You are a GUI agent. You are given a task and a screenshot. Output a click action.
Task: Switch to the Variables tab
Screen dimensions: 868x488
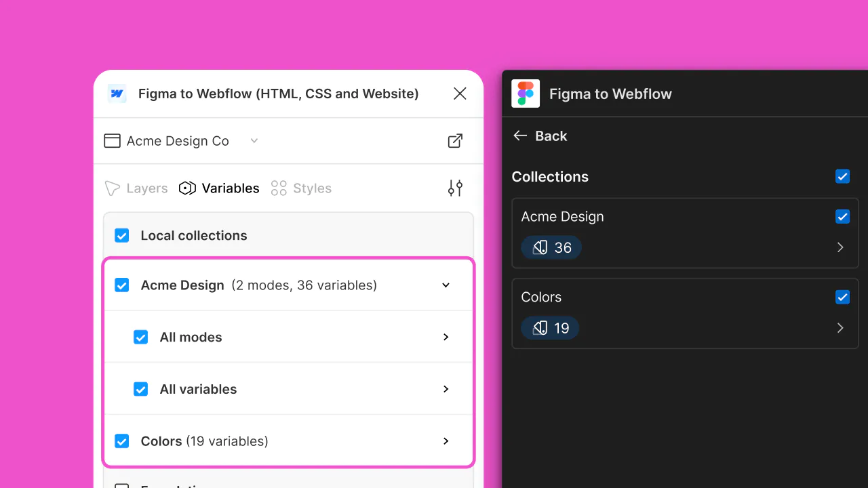[x=219, y=188]
